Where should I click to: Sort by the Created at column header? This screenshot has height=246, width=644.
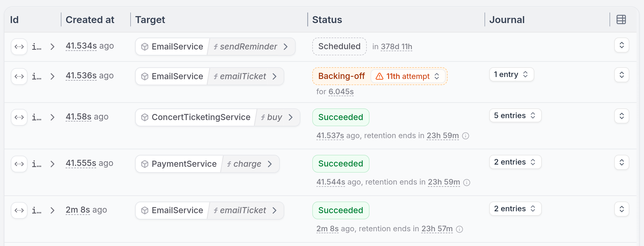(x=90, y=20)
